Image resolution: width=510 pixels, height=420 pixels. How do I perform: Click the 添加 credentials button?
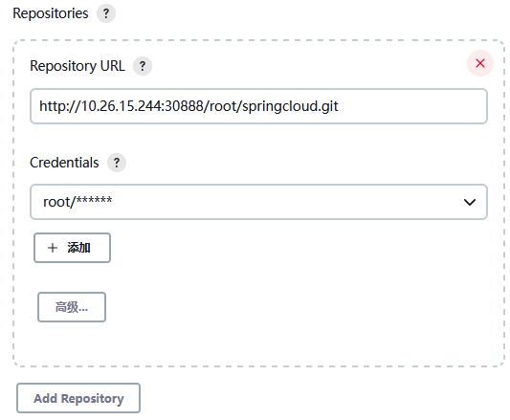coord(72,248)
